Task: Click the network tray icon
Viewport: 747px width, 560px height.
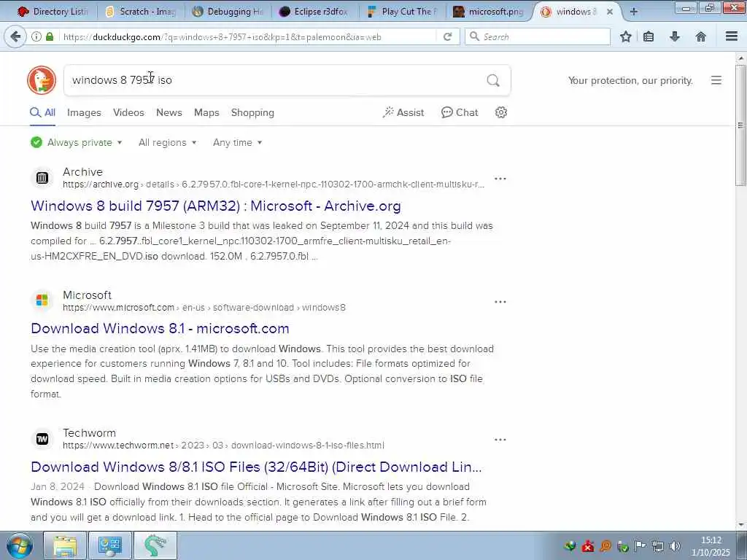Action: [657, 546]
